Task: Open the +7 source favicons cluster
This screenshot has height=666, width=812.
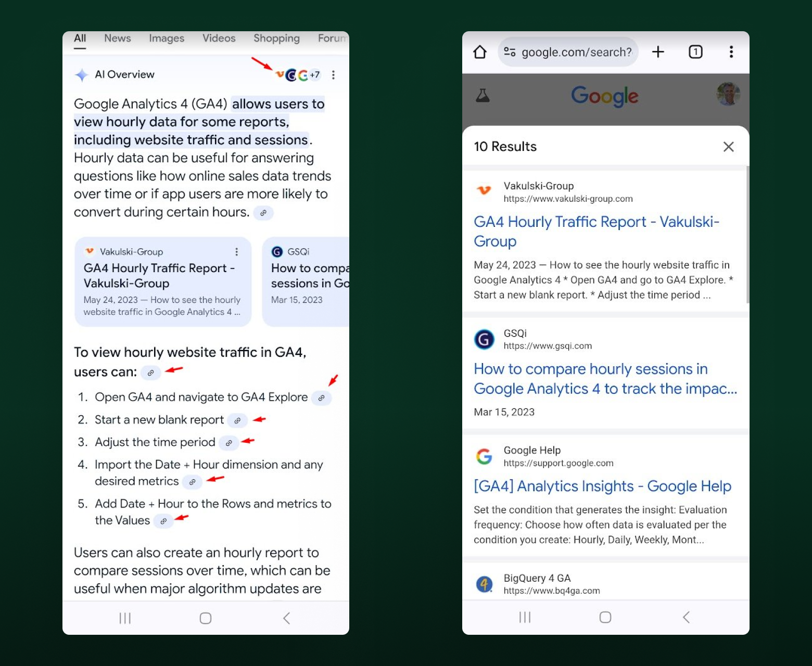Action: [298, 75]
